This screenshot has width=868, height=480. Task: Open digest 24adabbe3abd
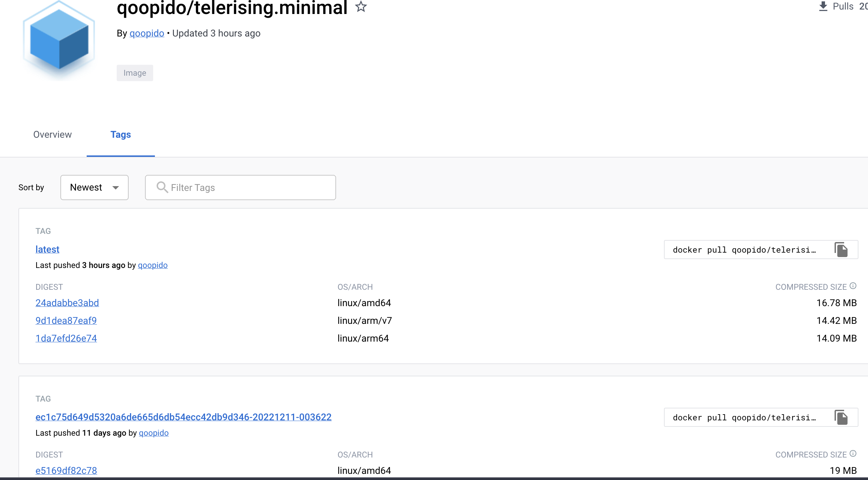(67, 303)
